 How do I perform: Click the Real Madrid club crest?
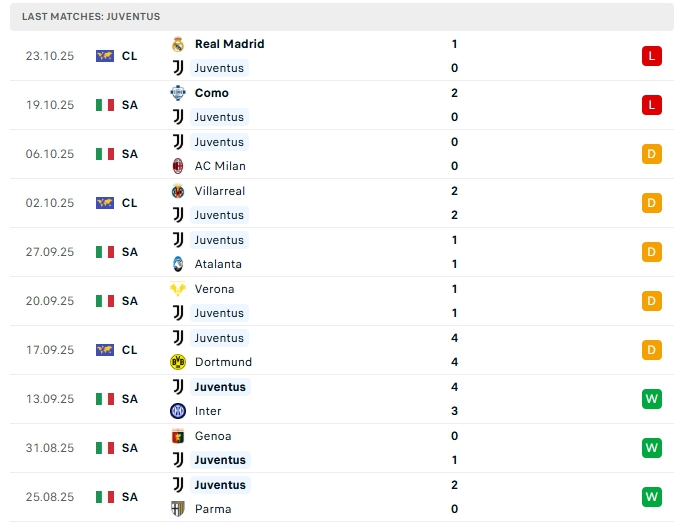coord(178,44)
